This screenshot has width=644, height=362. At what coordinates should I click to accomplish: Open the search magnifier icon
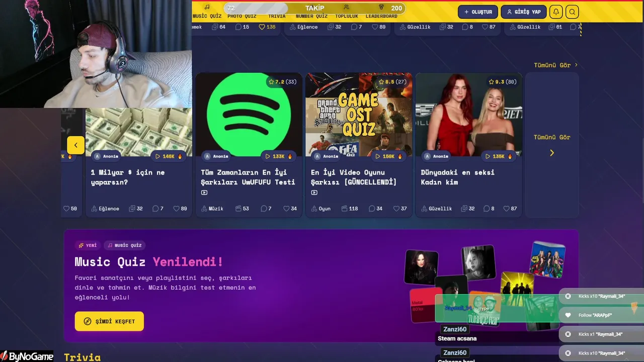click(x=572, y=12)
